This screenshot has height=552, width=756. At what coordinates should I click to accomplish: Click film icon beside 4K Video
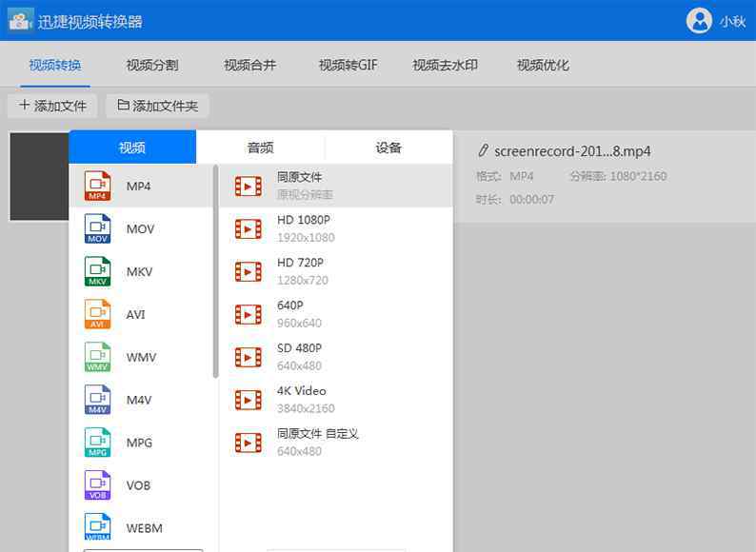249,400
